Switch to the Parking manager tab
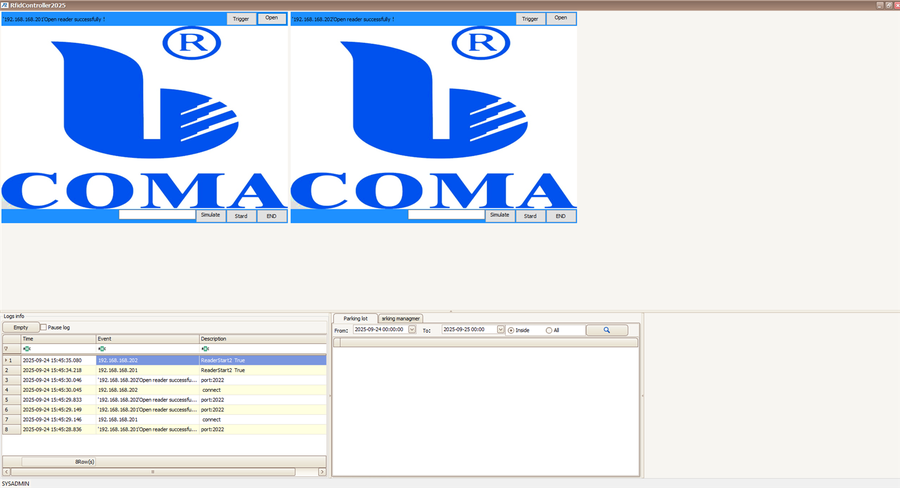 tap(401, 319)
